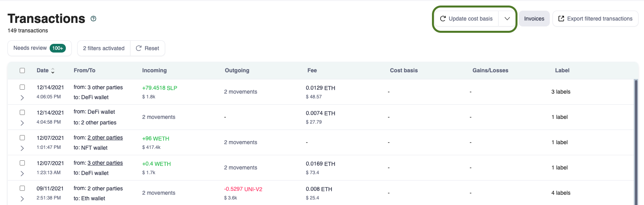Click the refresh icon in Update cost basis
The image size is (644, 205).
[443, 19]
